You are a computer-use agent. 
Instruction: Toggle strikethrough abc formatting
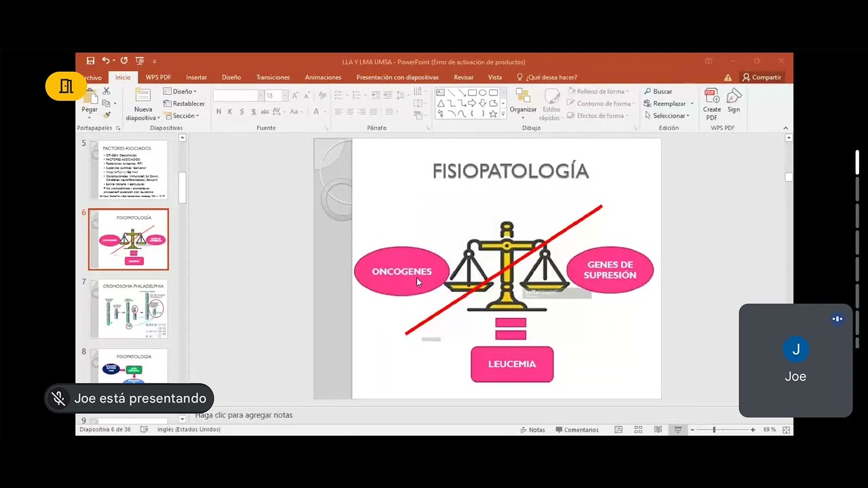tap(266, 111)
